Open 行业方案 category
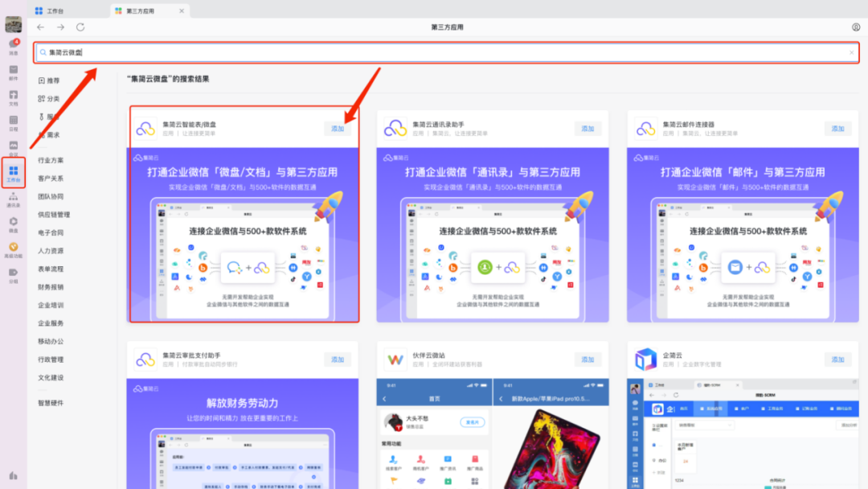Image resolution: width=868 pixels, height=489 pixels. (51, 161)
